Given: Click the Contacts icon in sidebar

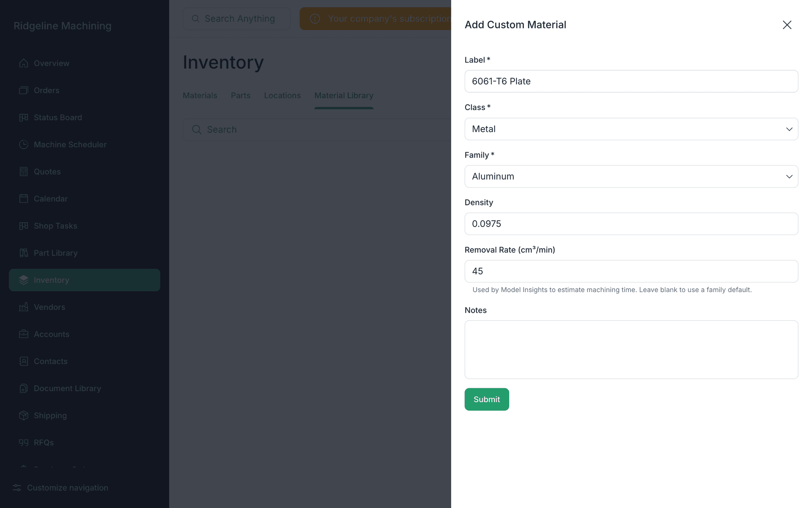Looking at the screenshot, I should coord(24,361).
